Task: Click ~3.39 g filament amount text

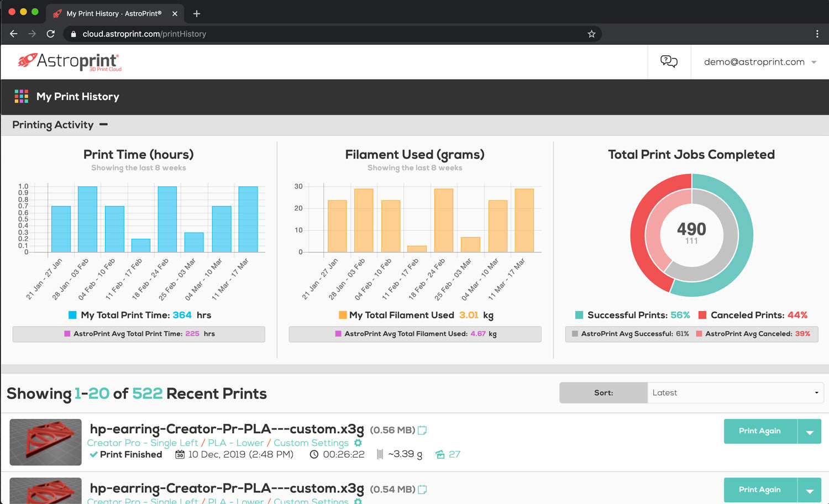Action: click(405, 454)
